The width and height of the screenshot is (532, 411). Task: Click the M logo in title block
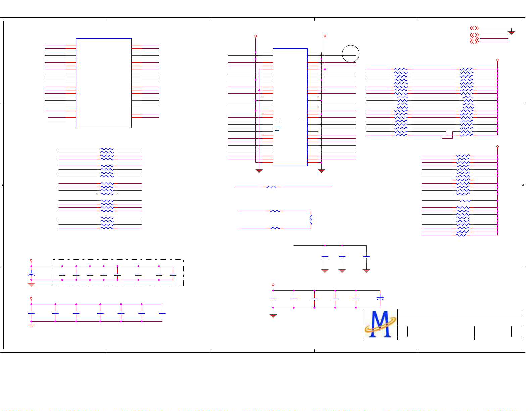[x=380, y=324]
